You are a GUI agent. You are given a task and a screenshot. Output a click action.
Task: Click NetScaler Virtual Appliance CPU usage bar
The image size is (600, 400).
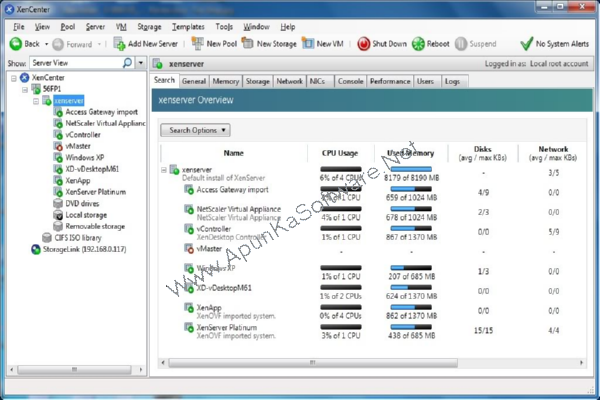[x=341, y=209]
